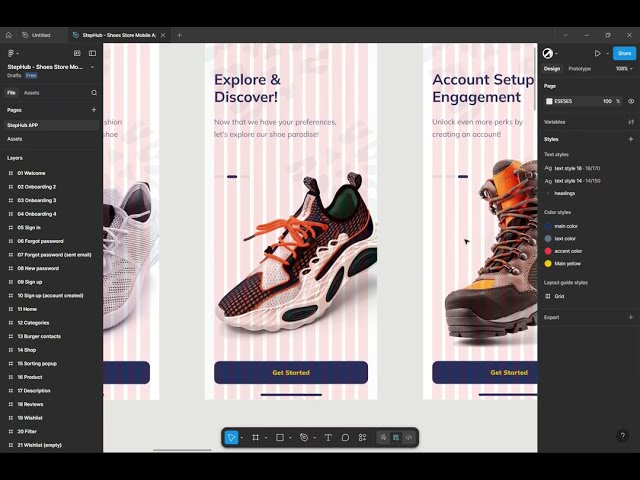This screenshot has width=640, height=480.
Task: Switch to the File tab
Action: [x=11, y=93]
